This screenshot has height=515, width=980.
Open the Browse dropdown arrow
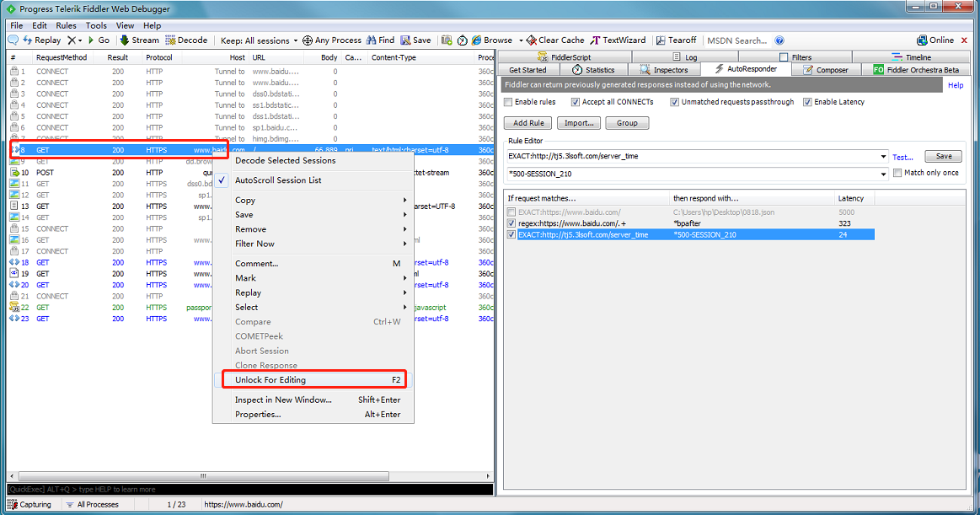coord(521,40)
